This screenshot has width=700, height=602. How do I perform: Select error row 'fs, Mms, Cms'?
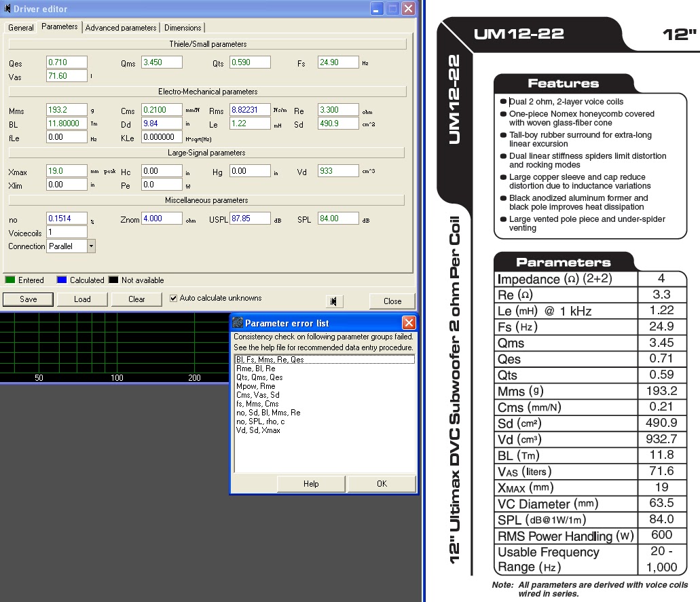coord(325,403)
